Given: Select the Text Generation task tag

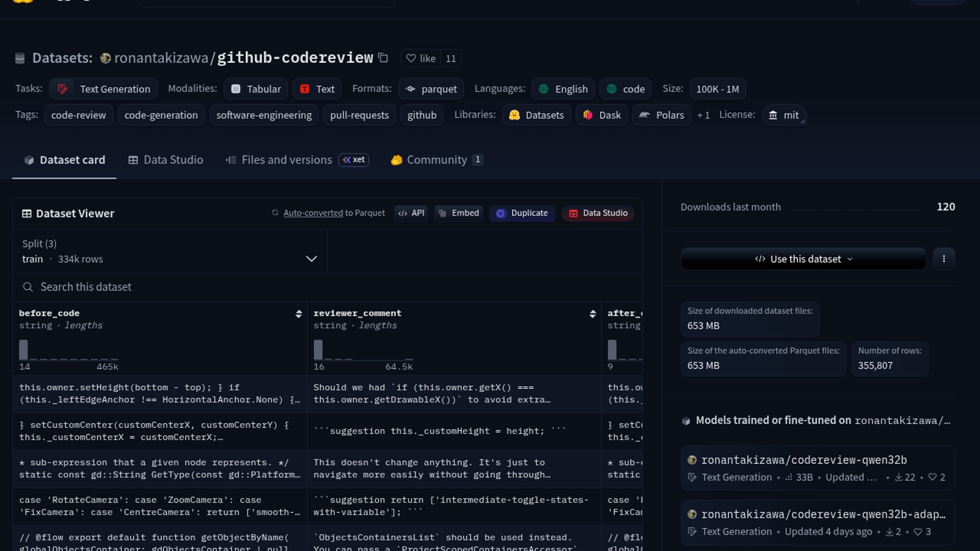Looking at the screenshot, I should (104, 89).
